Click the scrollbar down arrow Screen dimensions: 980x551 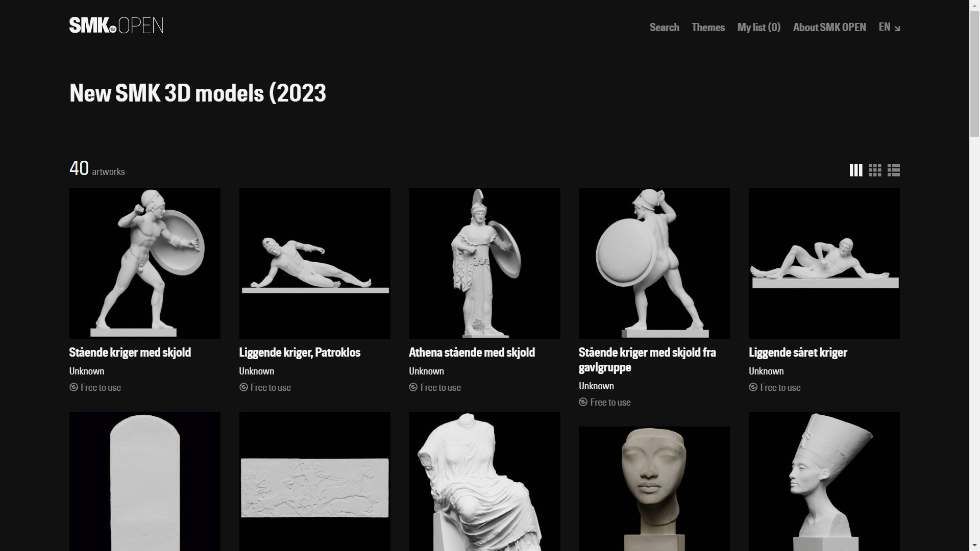[974, 546]
